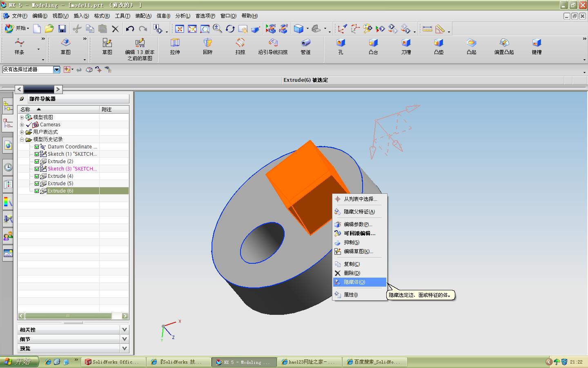Click the Undo arrow in the toolbar

click(130, 29)
